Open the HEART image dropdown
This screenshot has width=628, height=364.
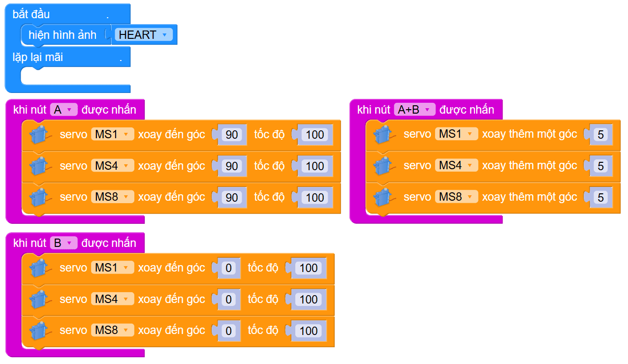point(144,35)
